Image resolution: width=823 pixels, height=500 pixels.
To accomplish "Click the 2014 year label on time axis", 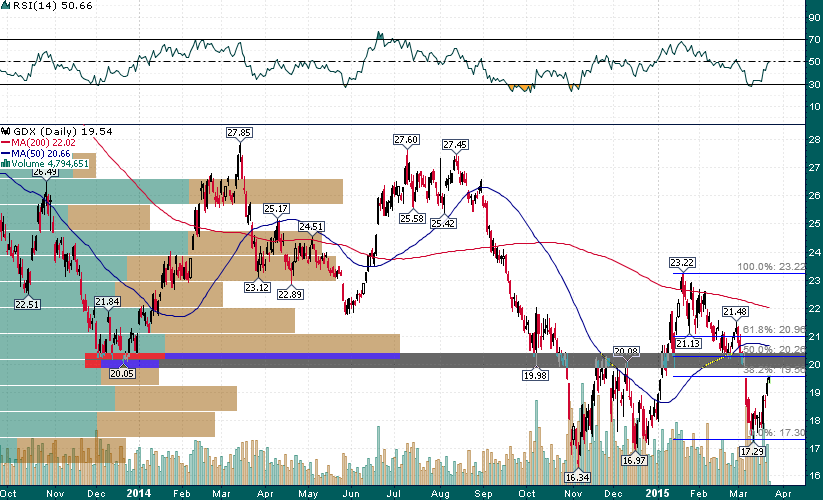I will 139,493.
